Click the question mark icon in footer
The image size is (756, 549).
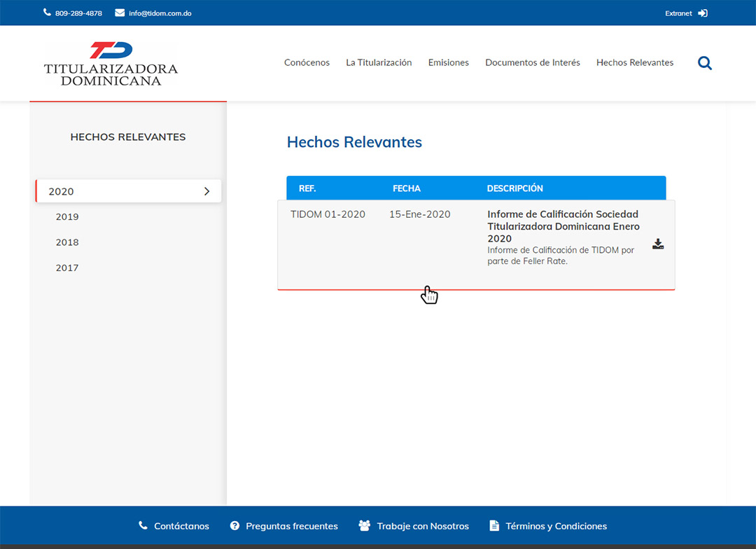(234, 526)
